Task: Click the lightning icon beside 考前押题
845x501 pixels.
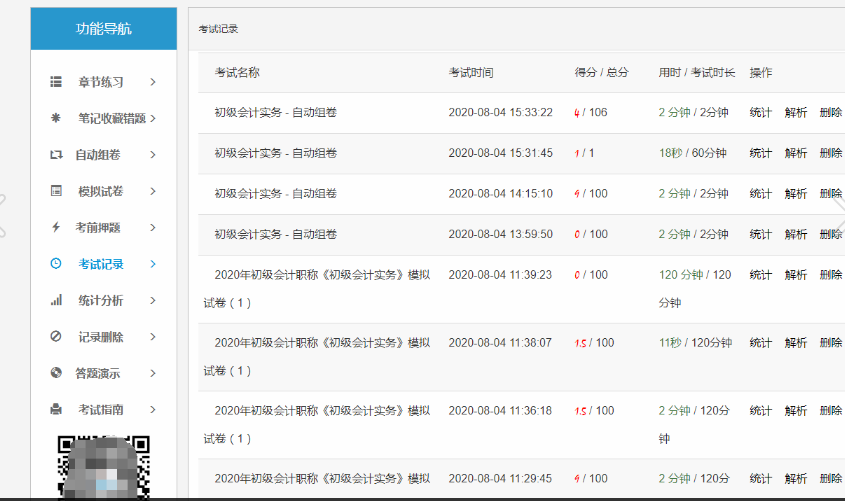Action: [x=56, y=227]
